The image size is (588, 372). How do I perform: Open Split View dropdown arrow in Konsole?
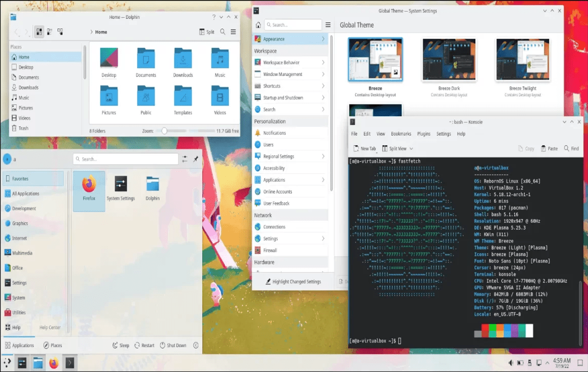[411, 149]
